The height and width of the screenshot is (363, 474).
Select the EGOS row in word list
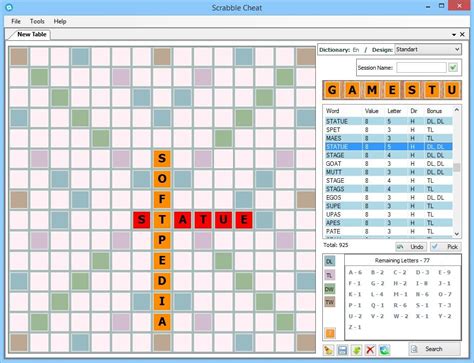point(389,197)
